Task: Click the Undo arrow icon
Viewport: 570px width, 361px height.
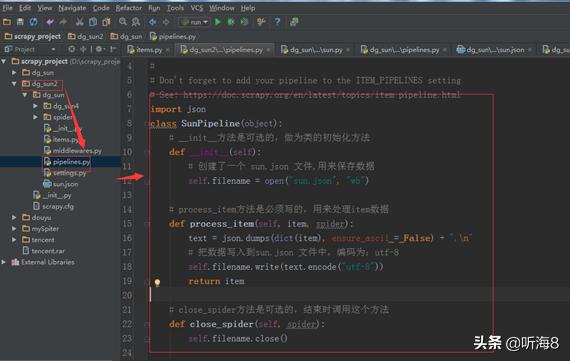Action: (x=50, y=22)
